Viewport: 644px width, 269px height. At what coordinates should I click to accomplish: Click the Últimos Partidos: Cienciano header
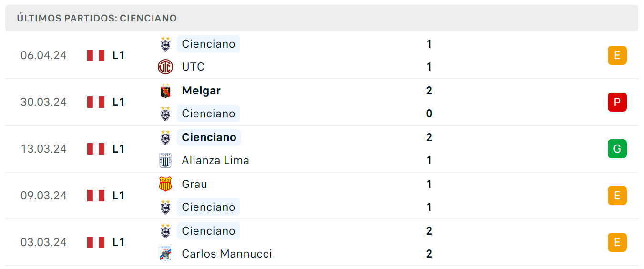tap(97, 18)
